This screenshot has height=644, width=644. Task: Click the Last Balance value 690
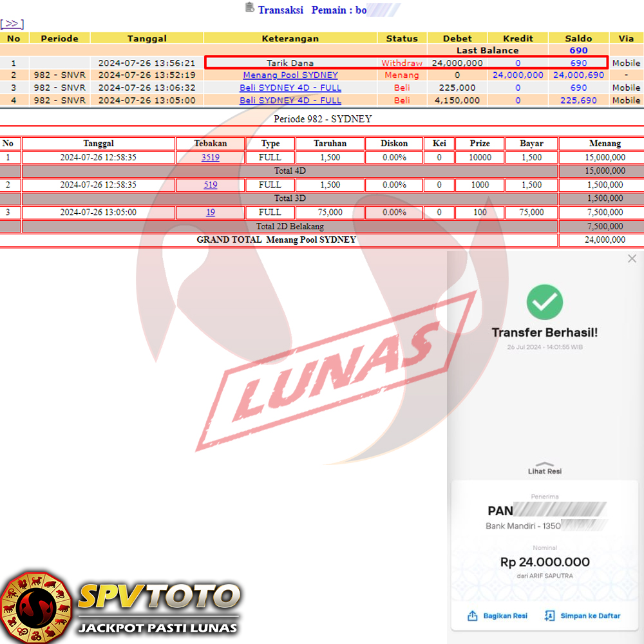pos(578,50)
